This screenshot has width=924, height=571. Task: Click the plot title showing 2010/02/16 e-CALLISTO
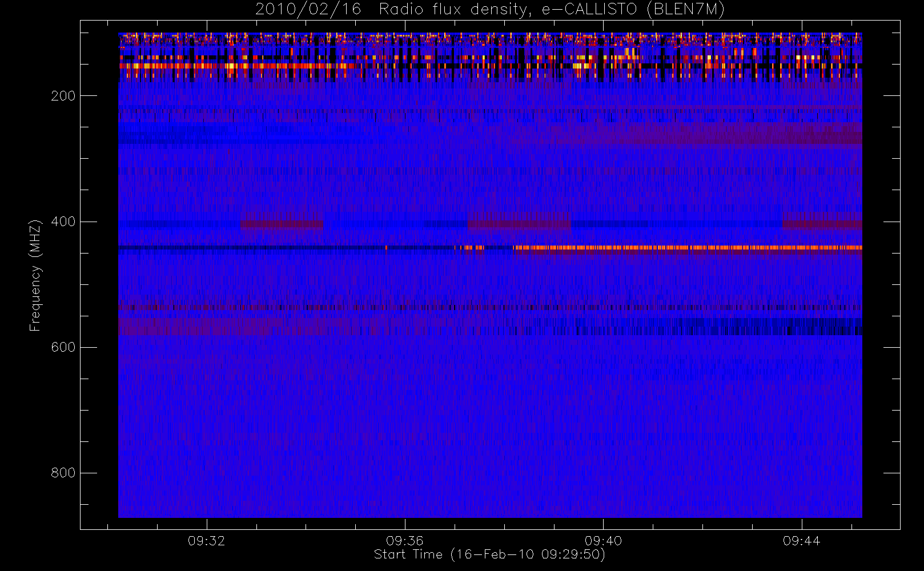point(490,10)
